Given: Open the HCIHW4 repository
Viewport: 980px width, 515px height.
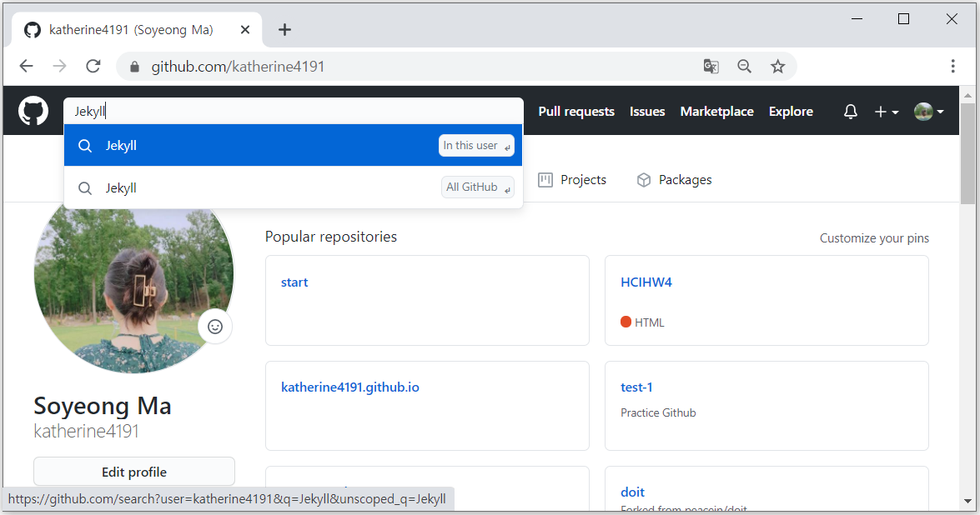Looking at the screenshot, I should [646, 282].
